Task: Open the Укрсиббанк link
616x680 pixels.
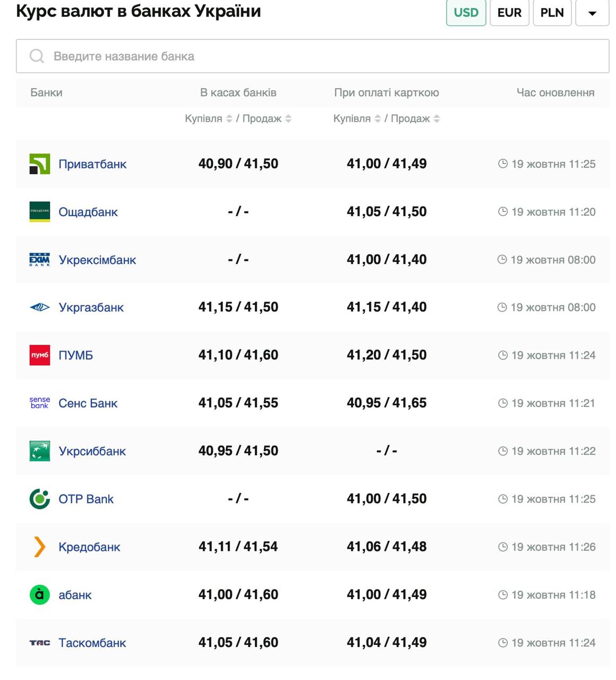Action: [92, 451]
